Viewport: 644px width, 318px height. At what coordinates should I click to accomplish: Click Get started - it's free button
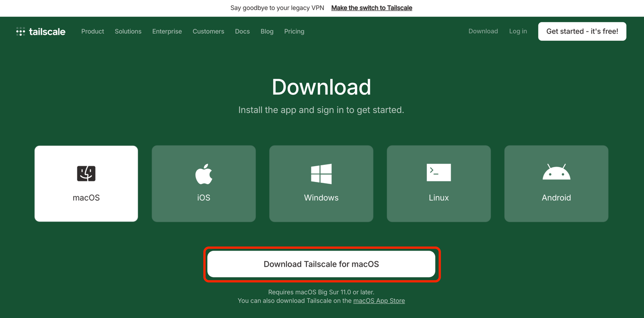pos(582,31)
